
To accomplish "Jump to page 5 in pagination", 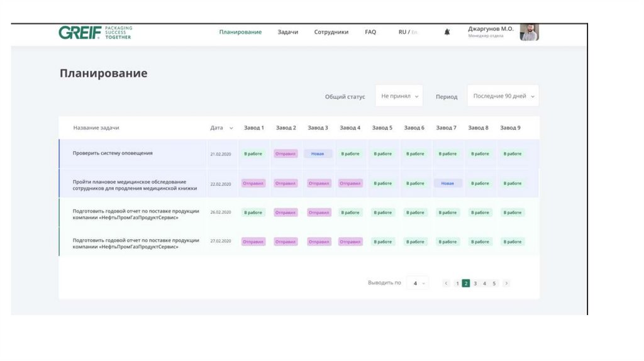I will pyautogui.click(x=494, y=284).
